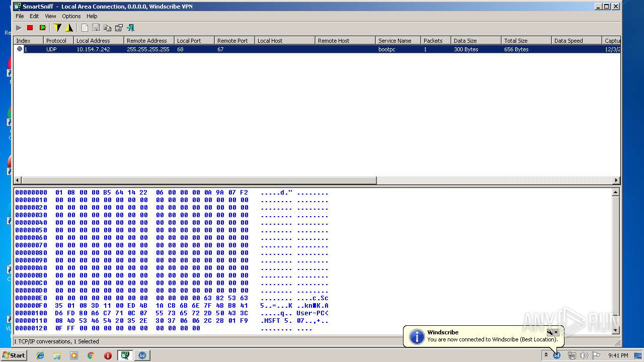
Task: Switch to Windscribe taskbar button
Action: [142, 355]
